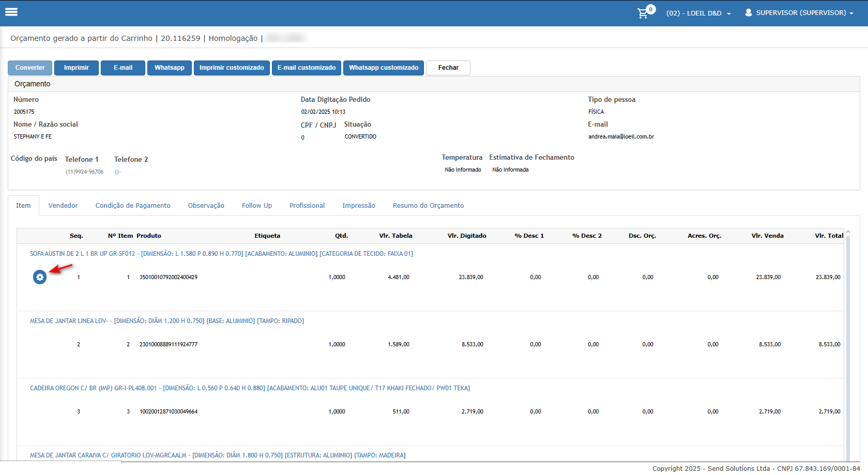This screenshot has width=868, height=475.
Task: Open the shopping cart icon
Action: pos(643,13)
